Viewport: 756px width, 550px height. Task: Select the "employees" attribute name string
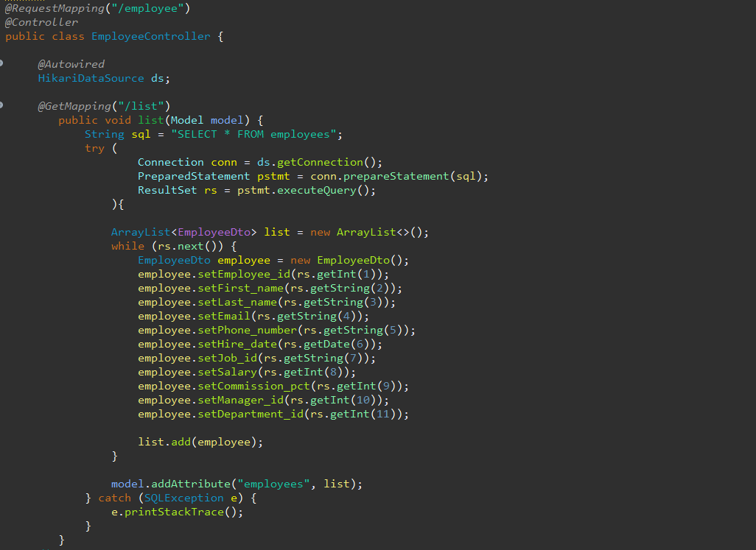(x=273, y=484)
